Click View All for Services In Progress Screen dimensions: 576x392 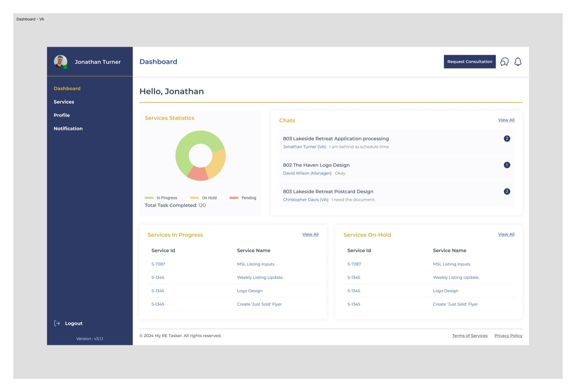click(x=311, y=234)
